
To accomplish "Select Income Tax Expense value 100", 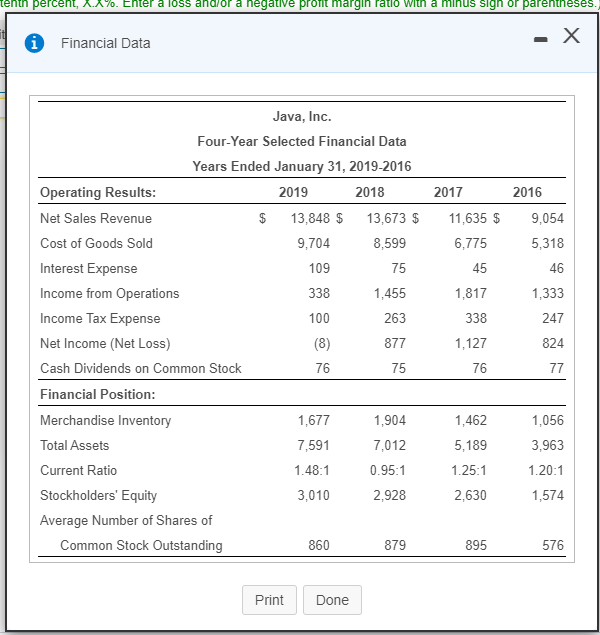I will [x=319, y=318].
